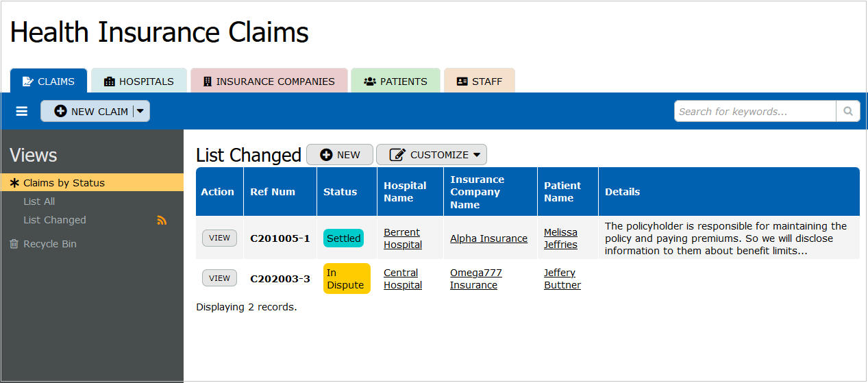Click the RSS feed icon

162,221
